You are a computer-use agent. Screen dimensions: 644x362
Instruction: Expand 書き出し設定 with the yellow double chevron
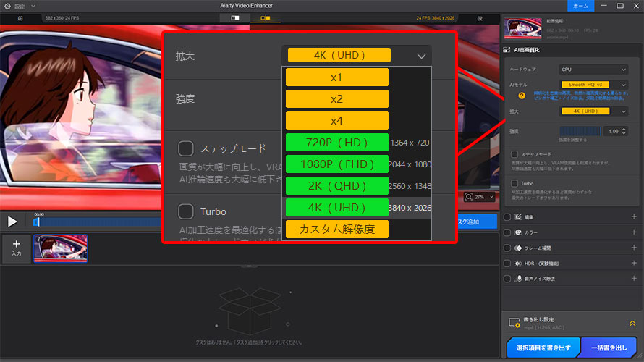[x=632, y=324]
